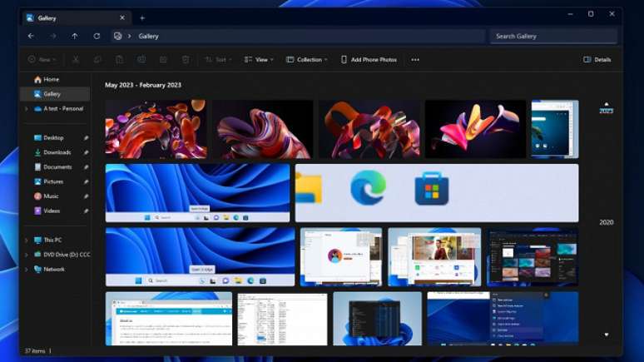Click Add Phone Photos button
Screen dimensions: 644x362
[x=369, y=60]
